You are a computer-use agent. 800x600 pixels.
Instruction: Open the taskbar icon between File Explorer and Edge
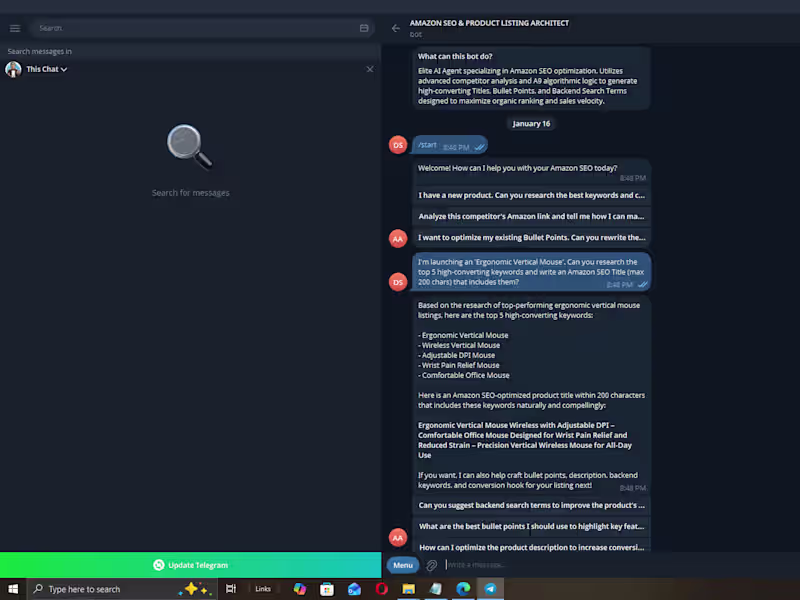click(436, 589)
